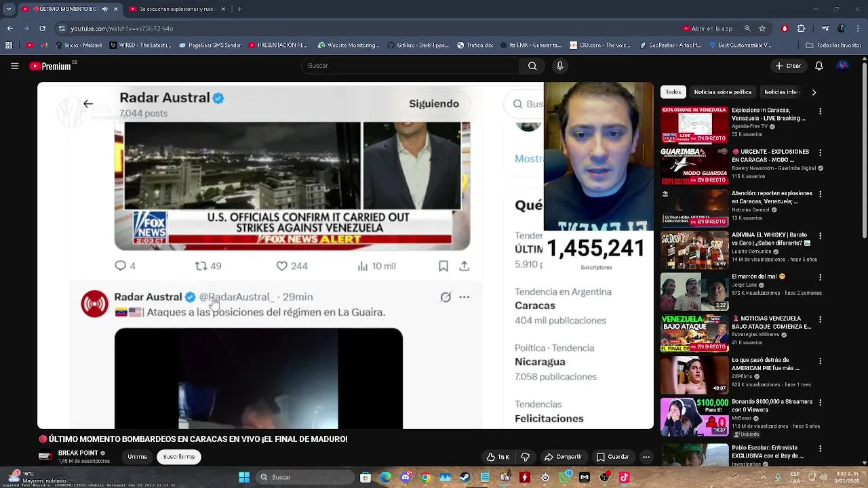
Task: Like the video showing 16 K
Action: click(498, 457)
